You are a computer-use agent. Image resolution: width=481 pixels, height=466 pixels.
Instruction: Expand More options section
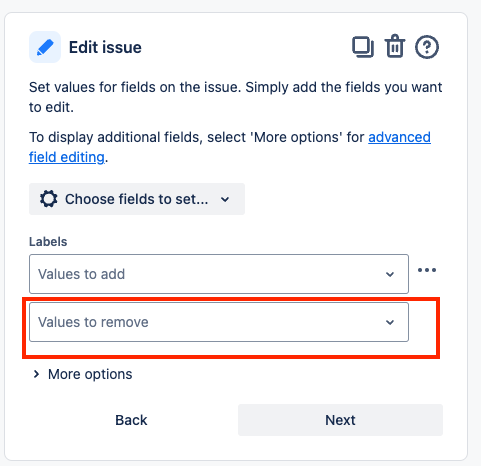(x=83, y=374)
